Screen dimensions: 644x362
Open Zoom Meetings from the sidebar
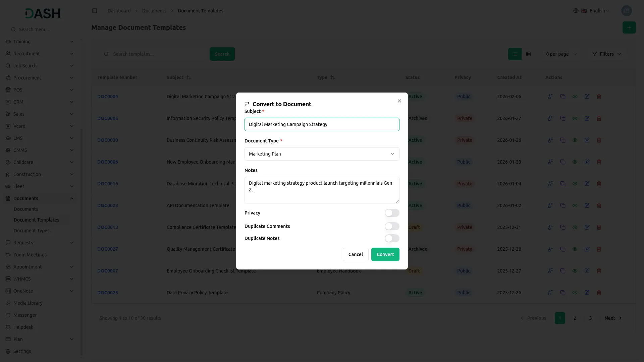click(x=30, y=255)
